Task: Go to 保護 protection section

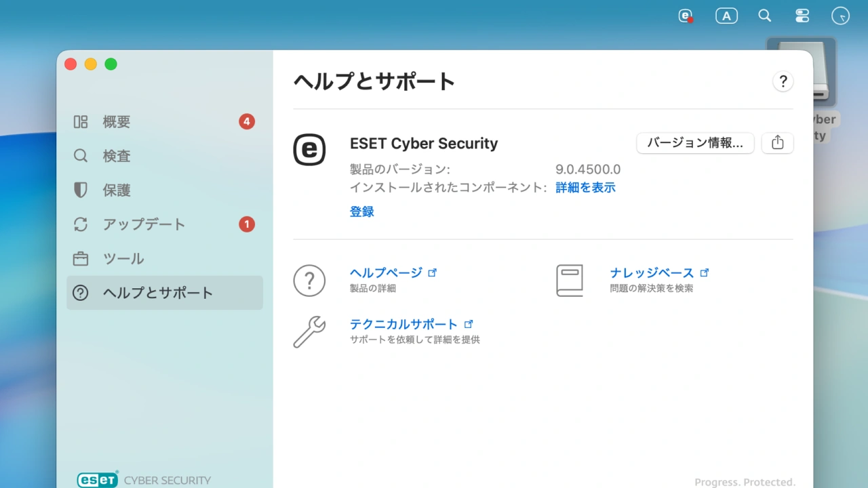Action: (x=117, y=190)
